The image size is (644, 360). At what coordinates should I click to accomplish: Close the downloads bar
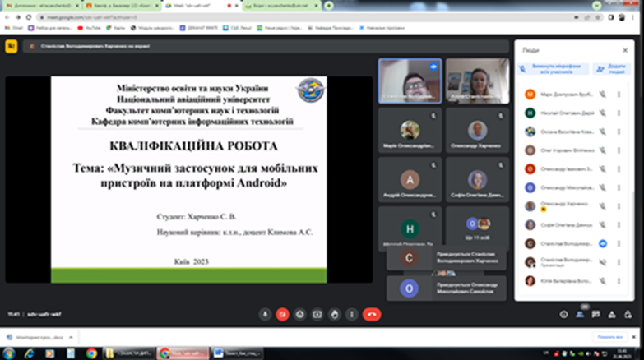tap(634, 337)
